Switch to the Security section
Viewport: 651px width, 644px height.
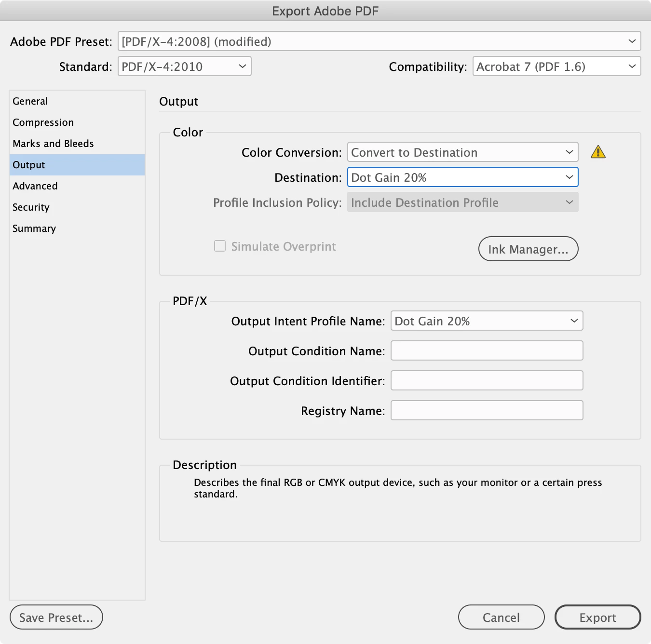point(77,207)
